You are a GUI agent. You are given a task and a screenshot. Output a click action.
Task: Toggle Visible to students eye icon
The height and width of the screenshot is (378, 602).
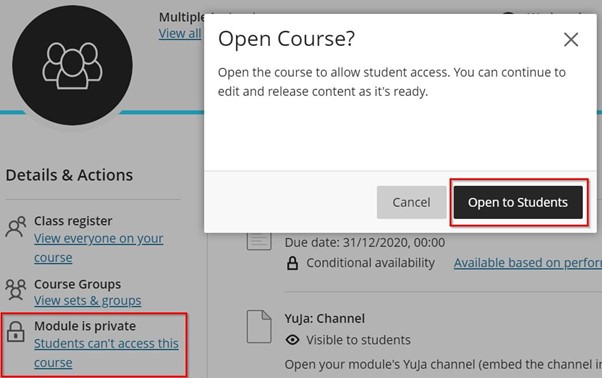(x=293, y=340)
